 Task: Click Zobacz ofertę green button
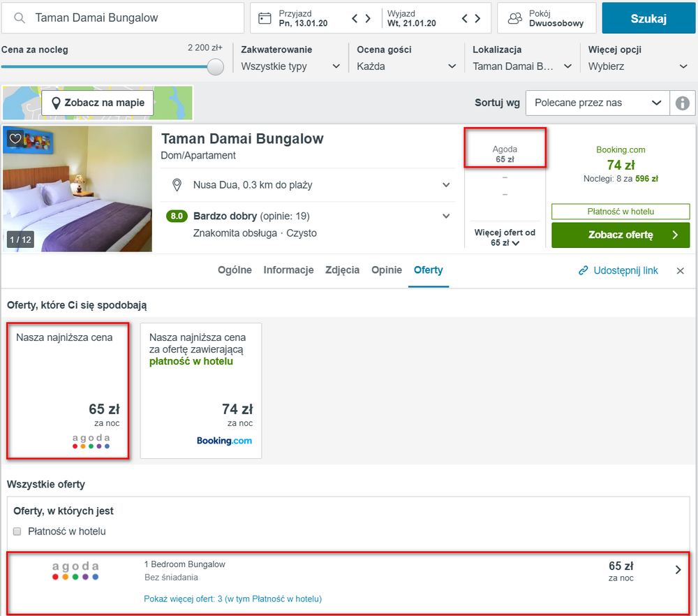coord(621,235)
